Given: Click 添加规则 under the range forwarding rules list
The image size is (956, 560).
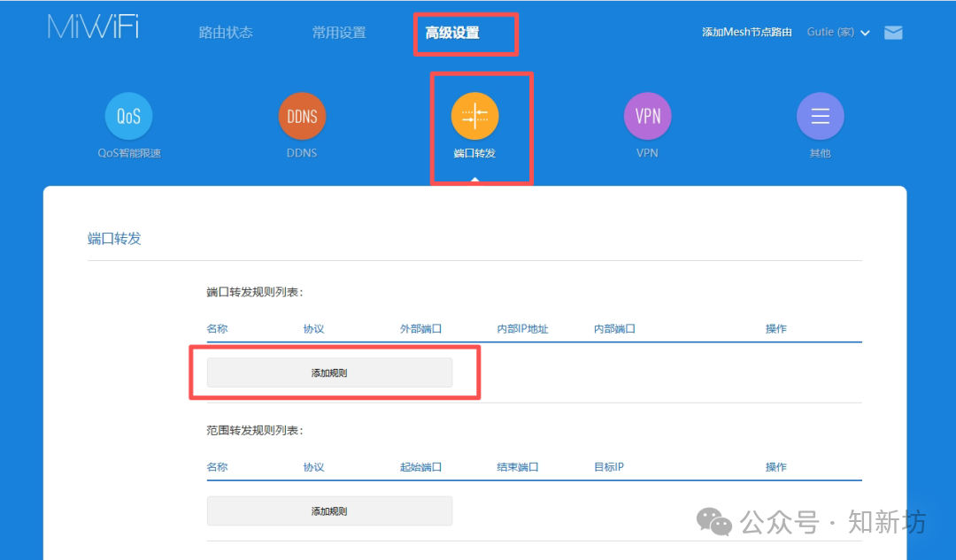Looking at the screenshot, I should 329,510.
